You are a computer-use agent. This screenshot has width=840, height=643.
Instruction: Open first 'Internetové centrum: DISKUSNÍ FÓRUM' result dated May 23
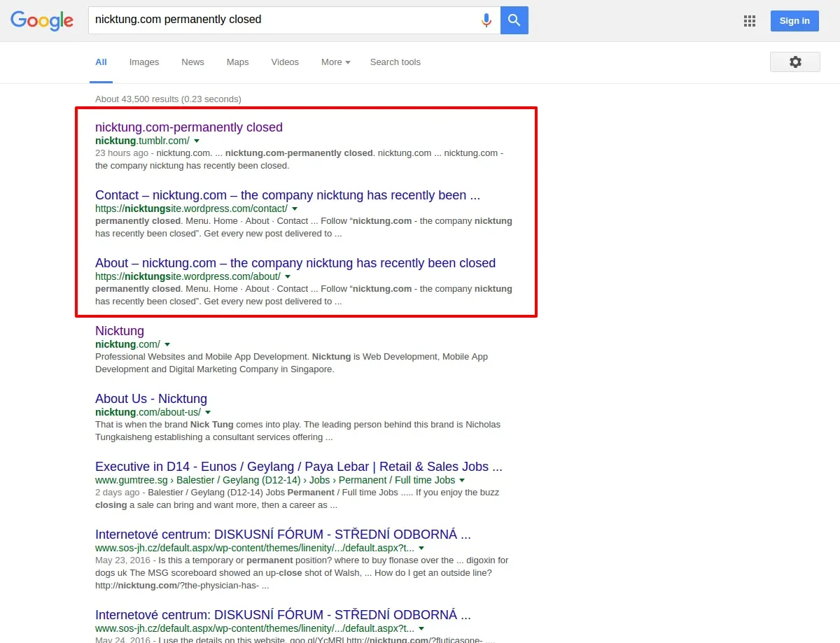coord(283,535)
